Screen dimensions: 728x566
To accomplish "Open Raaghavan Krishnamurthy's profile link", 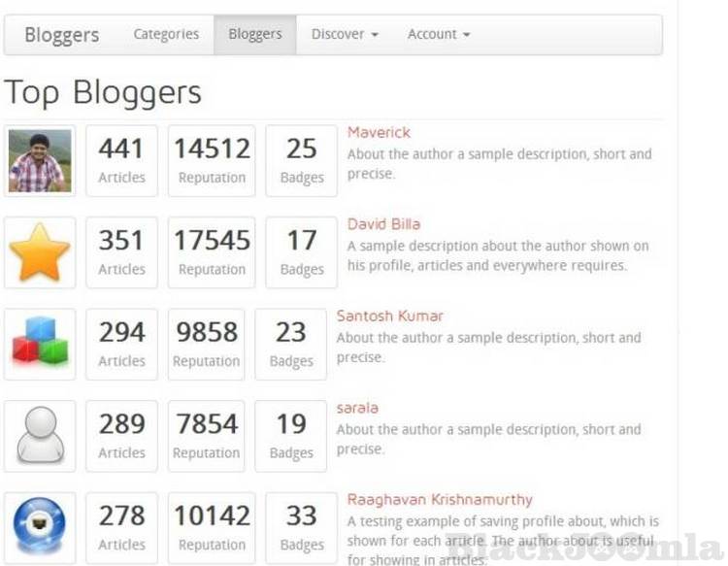I will tap(440, 499).
